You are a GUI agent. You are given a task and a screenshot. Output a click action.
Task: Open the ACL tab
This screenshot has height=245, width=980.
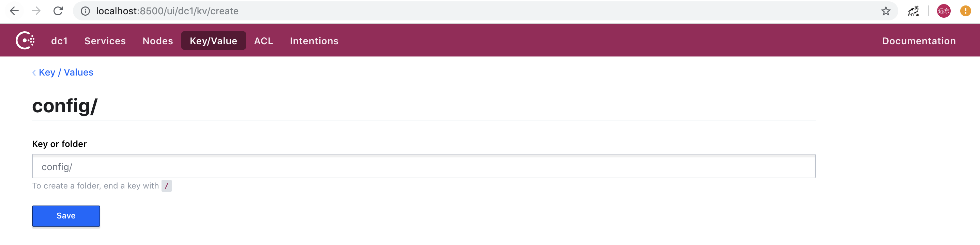coord(264,40)
